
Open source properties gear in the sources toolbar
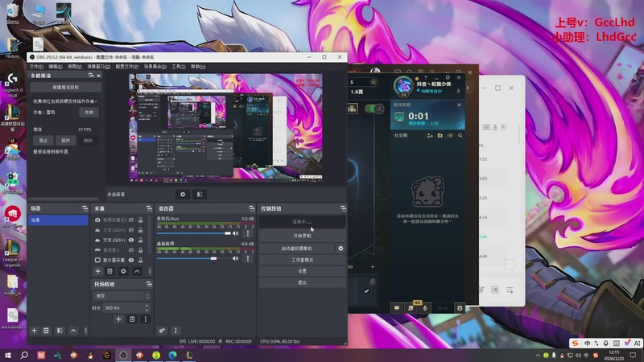click(123, 271)
